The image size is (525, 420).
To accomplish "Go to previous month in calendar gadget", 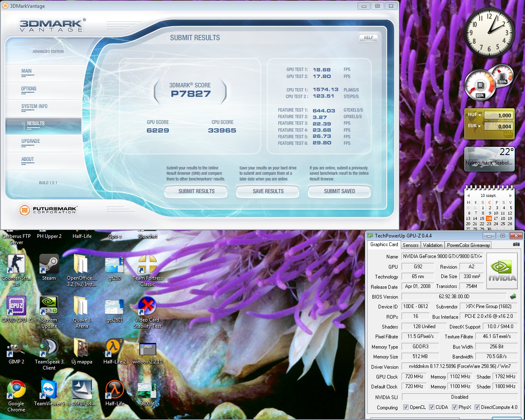I will [469, 196].
